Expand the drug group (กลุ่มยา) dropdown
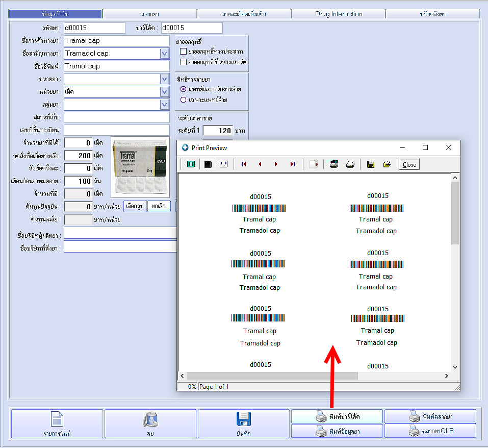 coord(165,105)
